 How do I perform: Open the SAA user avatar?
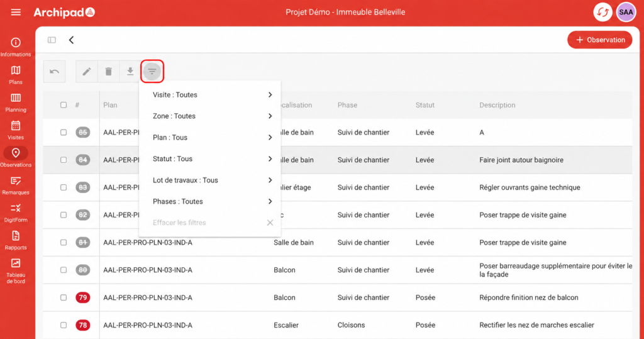click(626, 13)
